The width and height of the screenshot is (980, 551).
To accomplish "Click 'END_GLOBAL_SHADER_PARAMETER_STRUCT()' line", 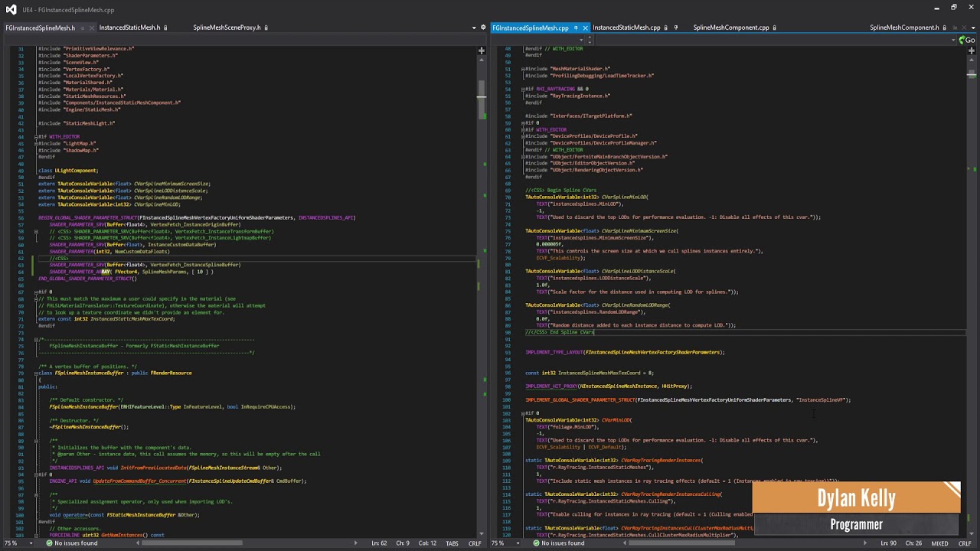I will [x=87, y=279].
